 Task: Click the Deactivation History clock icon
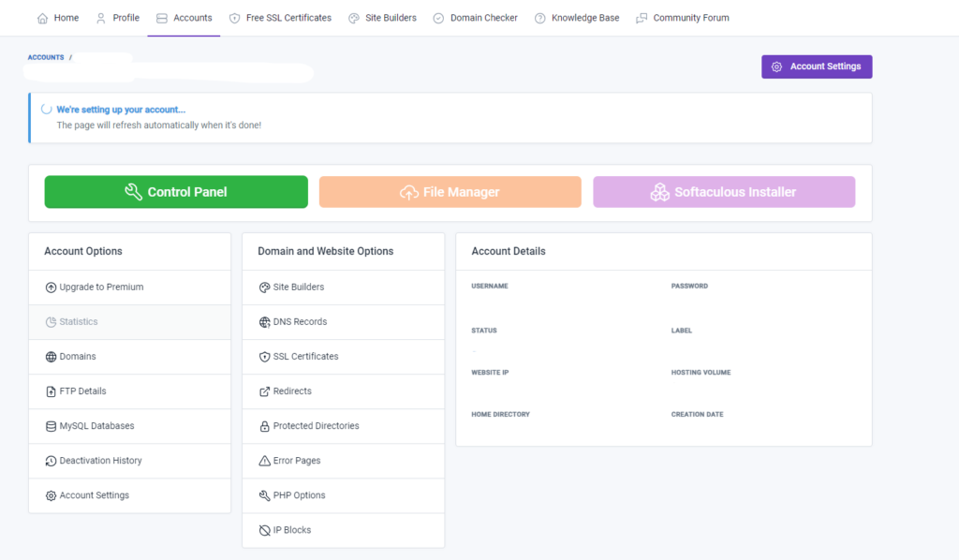(x=51, y=461)
